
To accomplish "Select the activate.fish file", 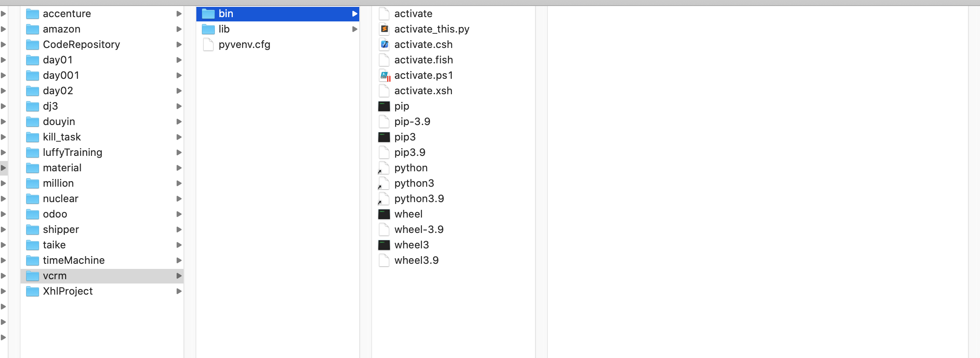I will click(423, 60).
